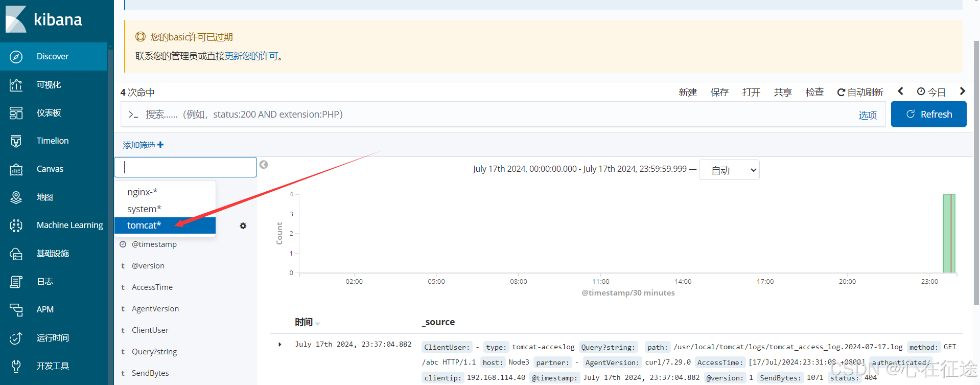Open the Canvas icon
Image resolution: width=980 pixels, height=385 pixels.
[x=16, y=169]
